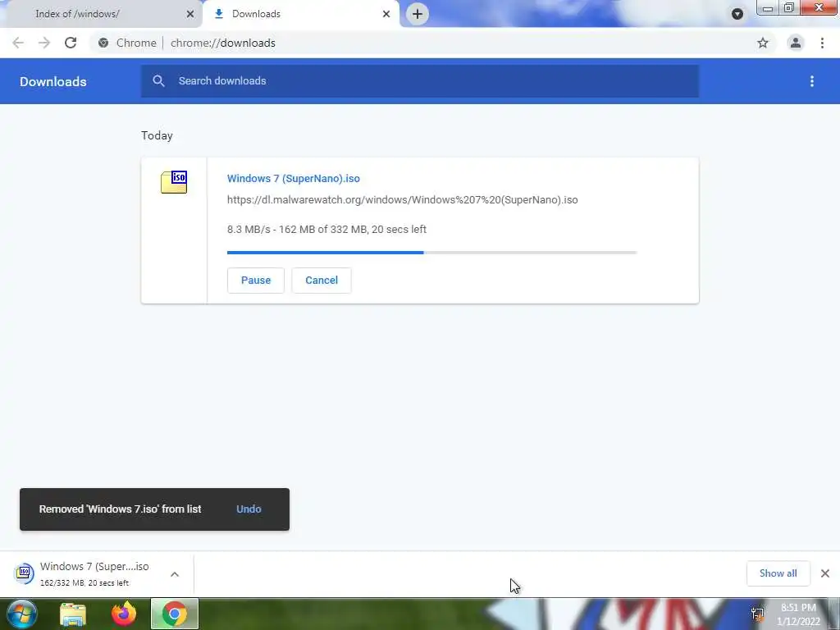
Task: Close the Downloads tab
Action: [386, 14]
